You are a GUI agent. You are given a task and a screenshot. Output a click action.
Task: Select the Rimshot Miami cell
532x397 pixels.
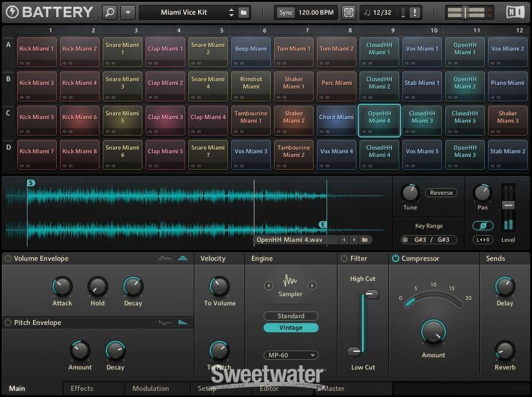251,86
